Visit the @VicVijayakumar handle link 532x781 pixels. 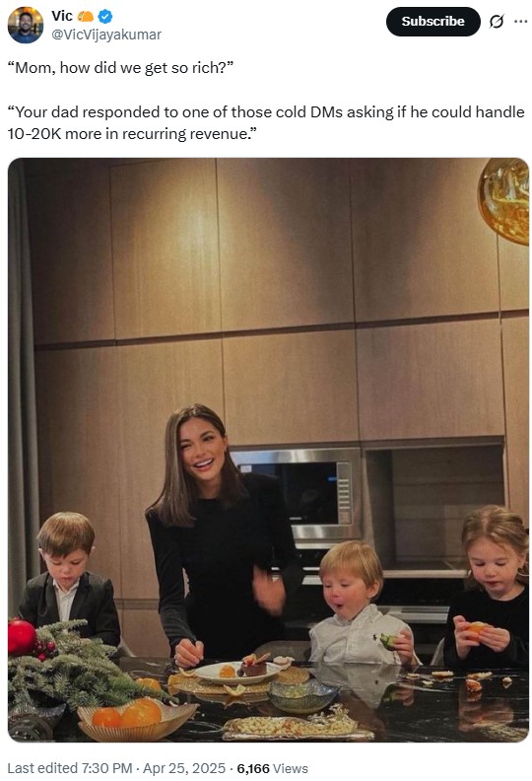point(106,35)
